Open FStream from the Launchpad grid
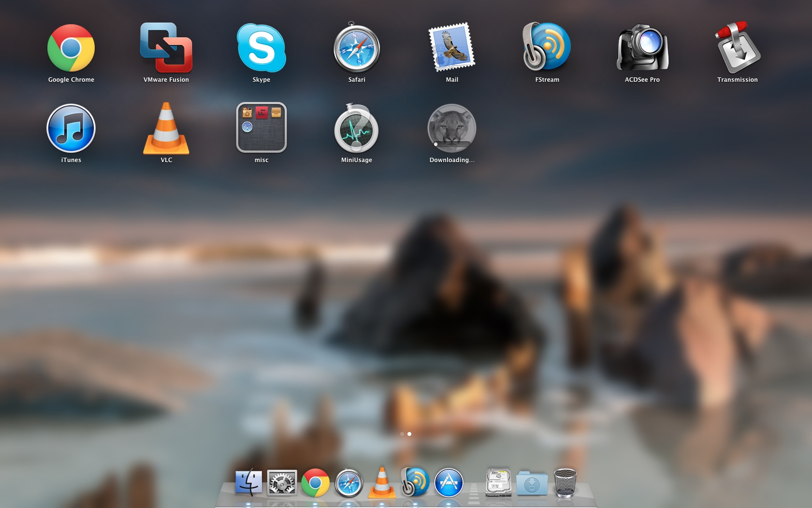 point(547,47)
